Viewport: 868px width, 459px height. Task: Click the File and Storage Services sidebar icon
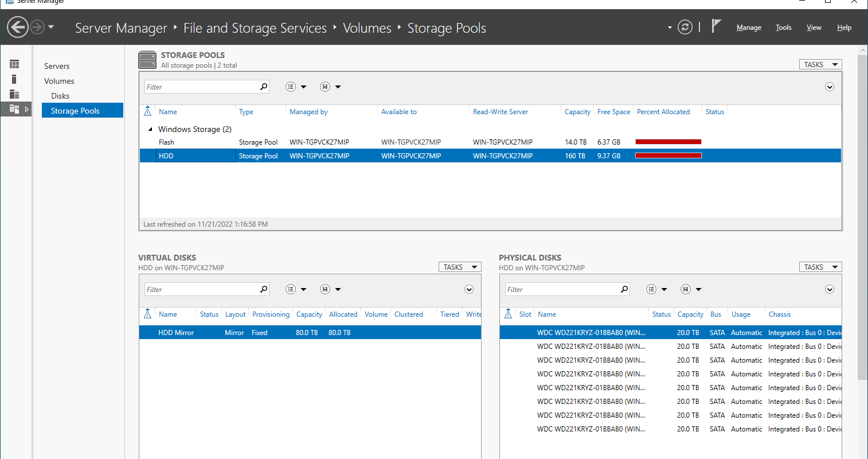click(x=14, y=109)
